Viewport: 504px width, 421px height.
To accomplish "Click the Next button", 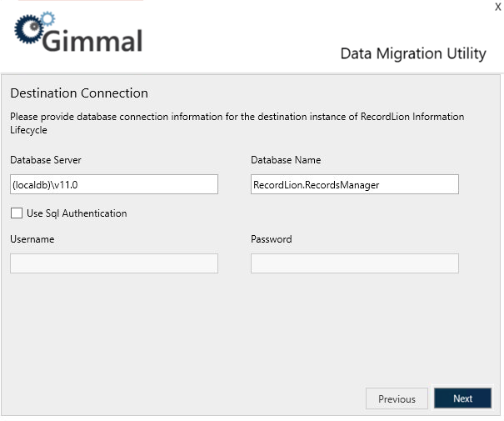I will coord(462,398).
